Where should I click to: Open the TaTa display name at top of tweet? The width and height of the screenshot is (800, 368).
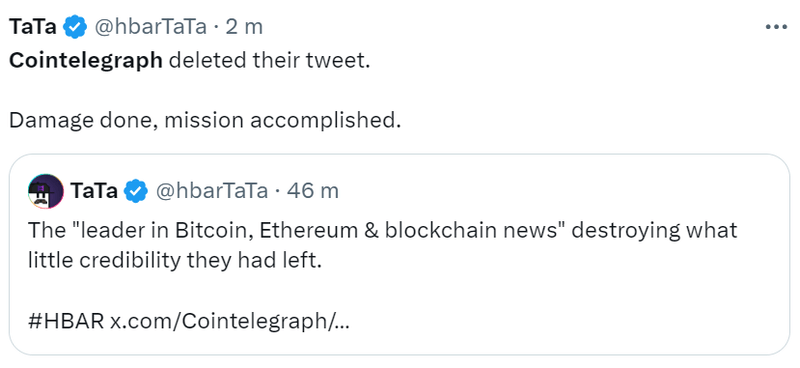click(x=33, y=27)
